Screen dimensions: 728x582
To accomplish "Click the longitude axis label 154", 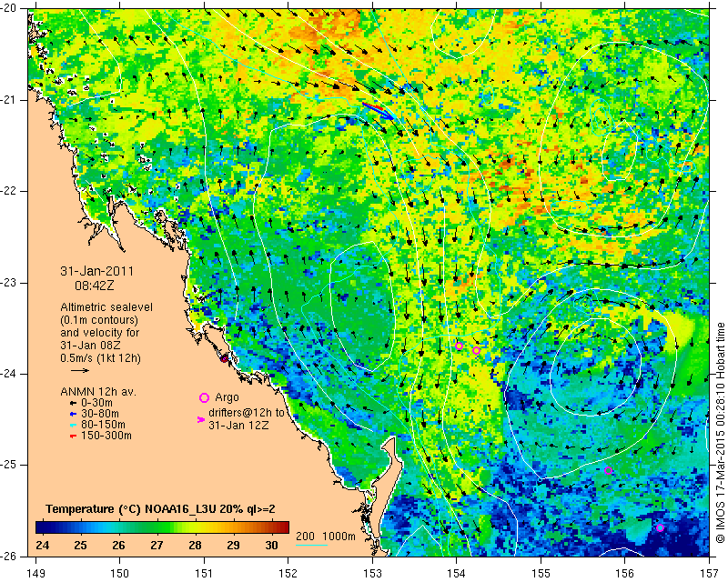I will pos(457,573).
